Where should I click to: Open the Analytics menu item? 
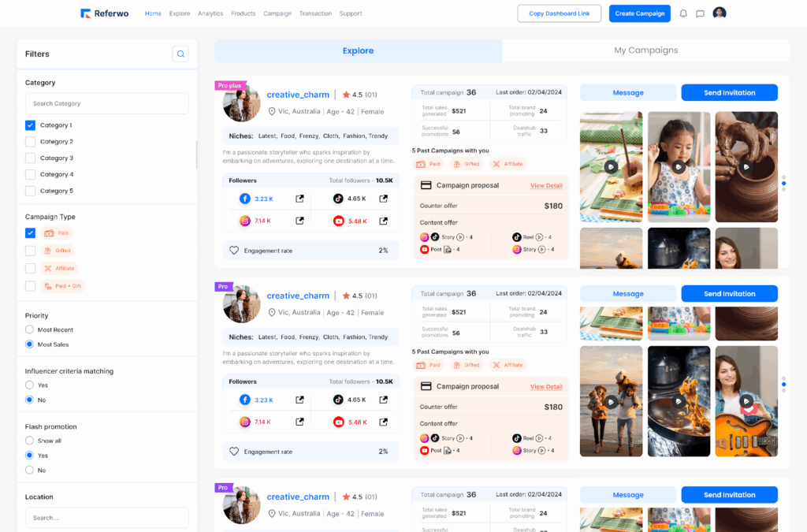point(210,13)
